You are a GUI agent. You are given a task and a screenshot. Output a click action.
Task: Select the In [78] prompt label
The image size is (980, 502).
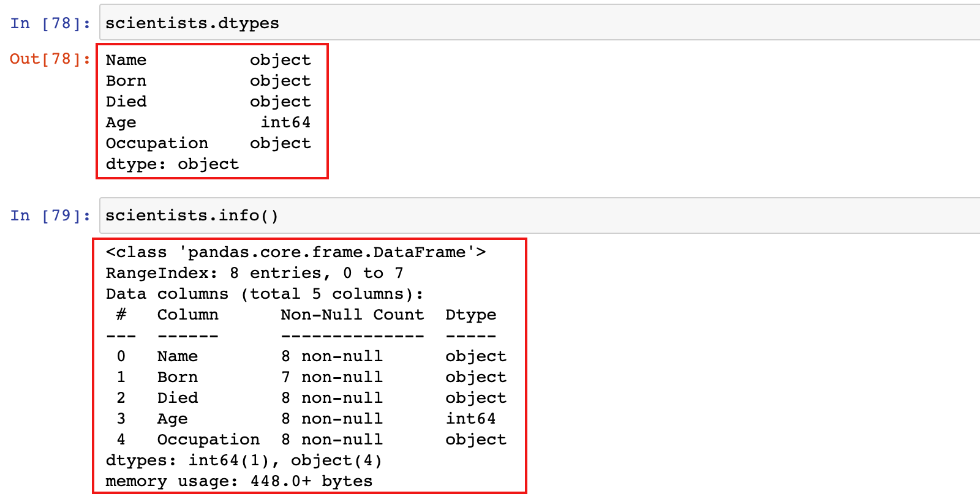(x=50, y=23)
